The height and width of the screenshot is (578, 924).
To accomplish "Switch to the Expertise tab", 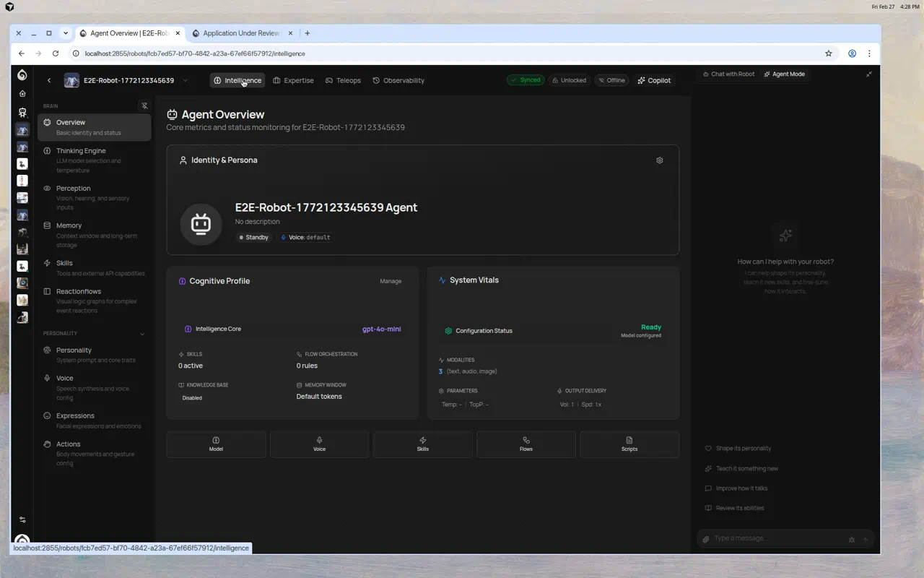I will click(293, 80).
